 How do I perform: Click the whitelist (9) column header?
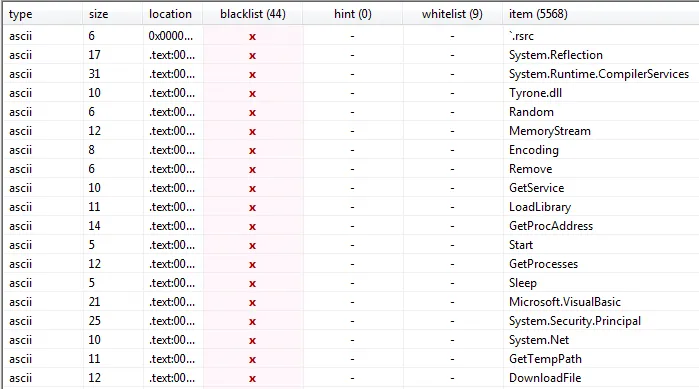(452, 14)
